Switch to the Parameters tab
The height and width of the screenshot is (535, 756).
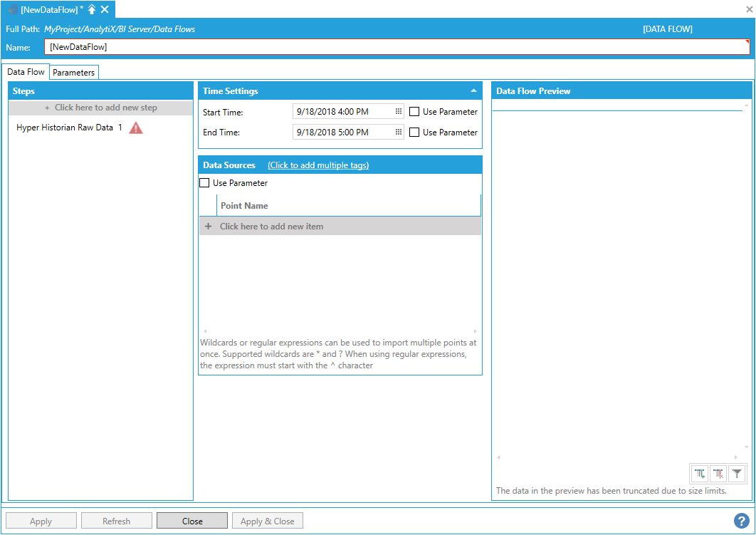tap(73, 73)
